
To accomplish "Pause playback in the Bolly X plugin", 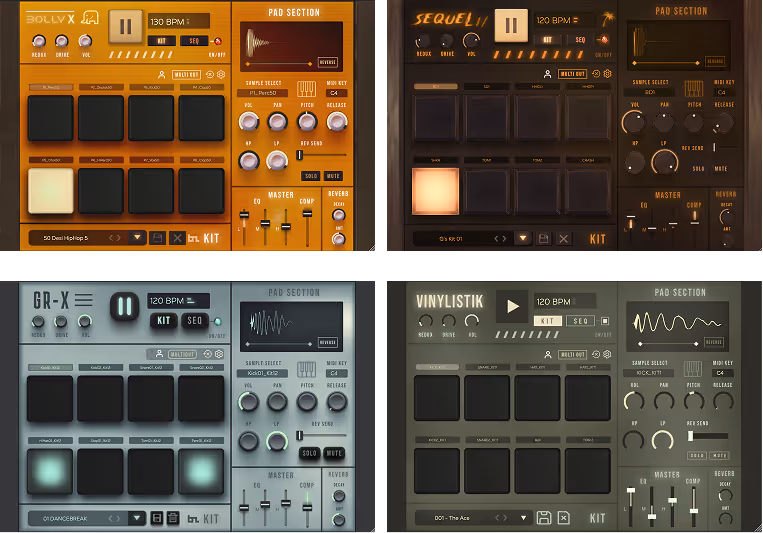I will click(126, 27).
